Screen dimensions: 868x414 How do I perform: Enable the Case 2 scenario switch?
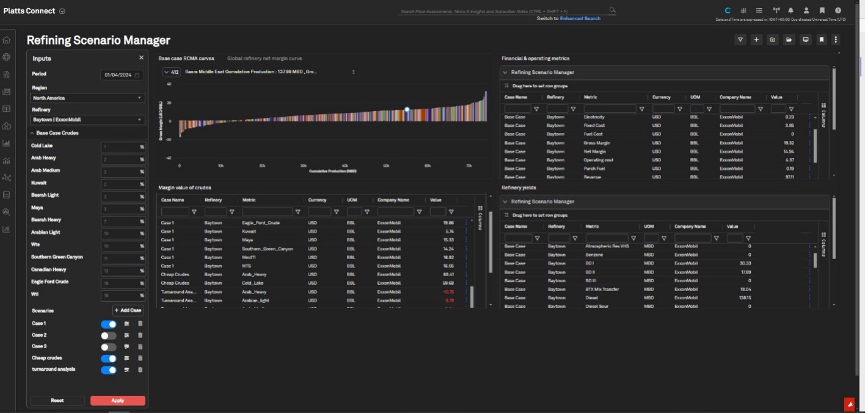point(109,336)
